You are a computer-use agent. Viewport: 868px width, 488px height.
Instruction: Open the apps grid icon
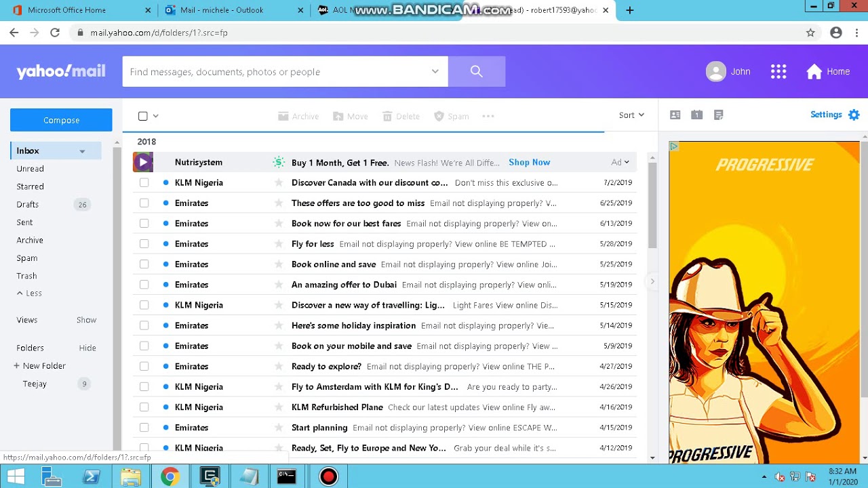point(778,72)
